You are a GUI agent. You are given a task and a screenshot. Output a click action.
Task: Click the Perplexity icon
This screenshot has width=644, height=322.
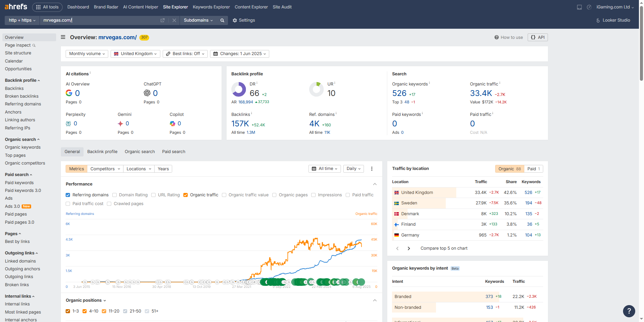[x=68, y=124]
